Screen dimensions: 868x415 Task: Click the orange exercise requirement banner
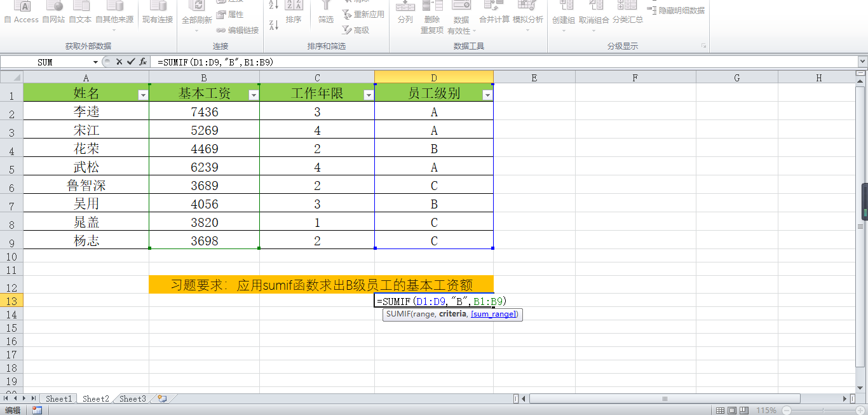pyautogui.click(x=321, y=285)
